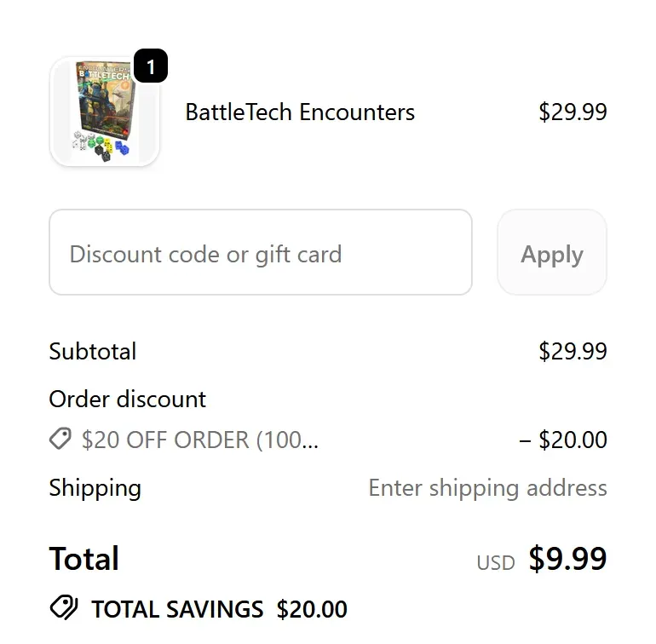Click the $29.99 subtotal amount
This screenshot has width=656, height=644.
coord(573,352)
